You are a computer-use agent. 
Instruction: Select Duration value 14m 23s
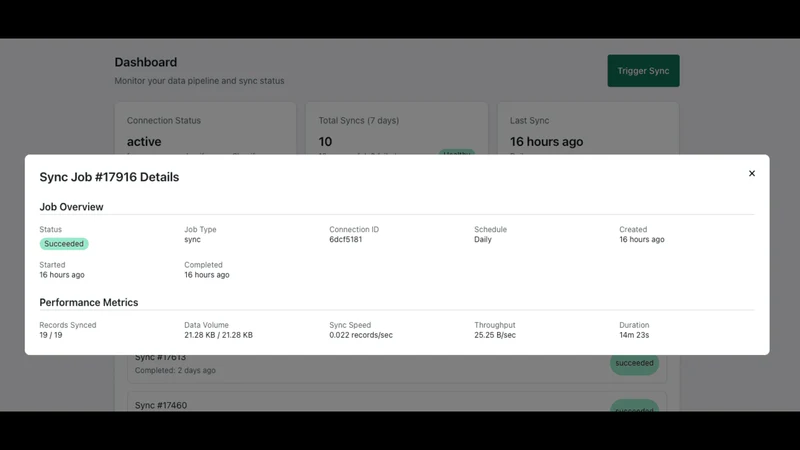pos(634,335)
